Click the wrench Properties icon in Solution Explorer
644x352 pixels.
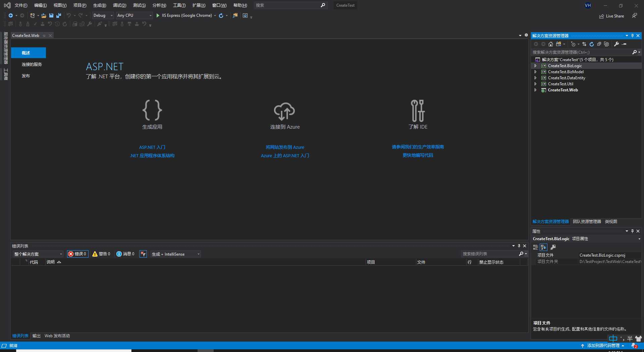click(616, 44)
